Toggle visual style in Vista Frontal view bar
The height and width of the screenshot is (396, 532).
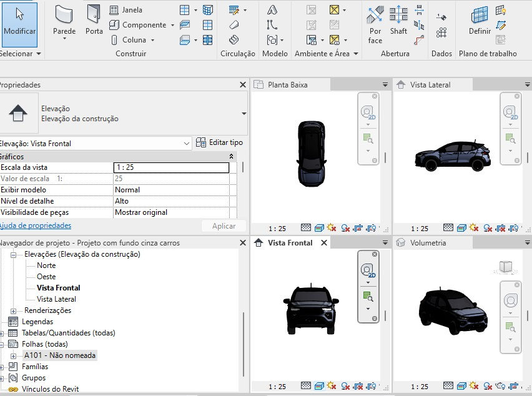tap(319, 386)
